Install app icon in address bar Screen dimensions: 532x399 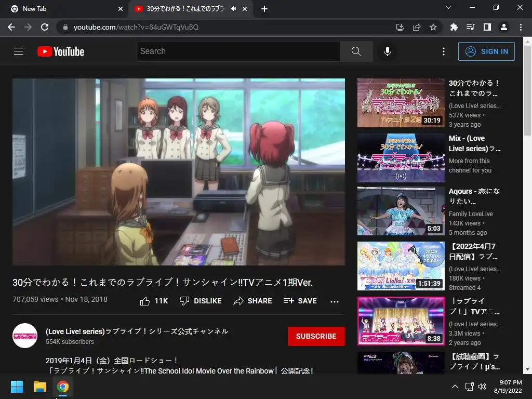[400, 27]
